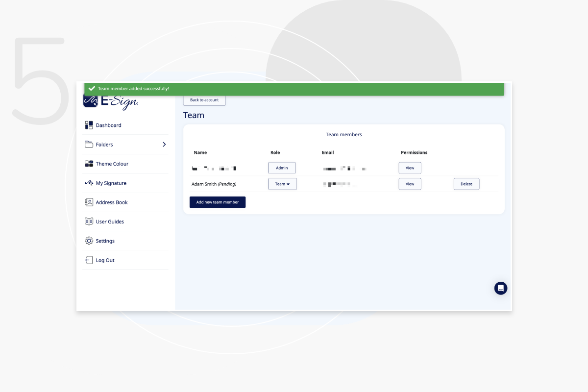Image resolution: width=588 pixels, height=392 pixels.
Task: Click the E-Sign logo
Action: 111,102
